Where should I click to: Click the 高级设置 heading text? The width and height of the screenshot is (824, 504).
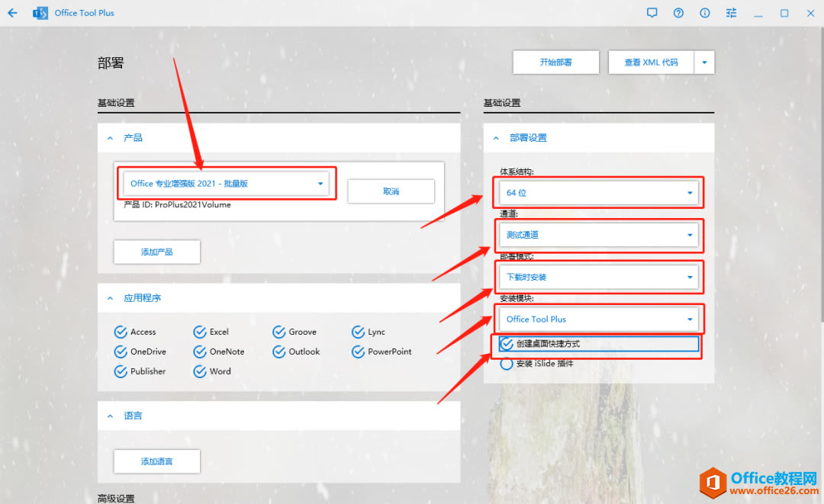[x=116, y=498]
